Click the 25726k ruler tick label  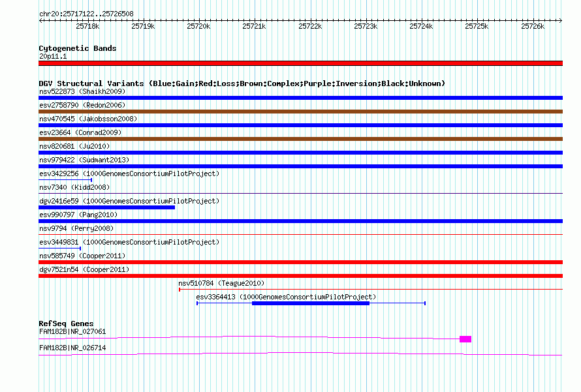click(x=533, y=26)
